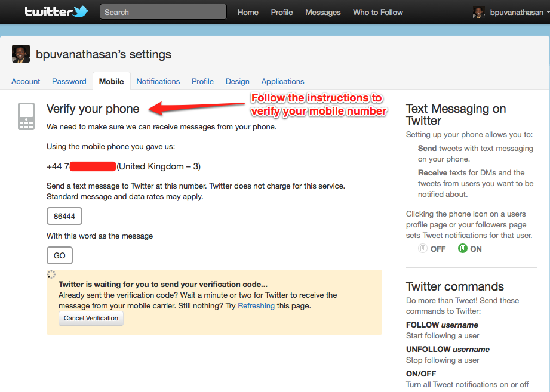The height and width of the screenshot is (392, 550).
Task: Click the grey OFF phone icon
Action: coord(423,249)
